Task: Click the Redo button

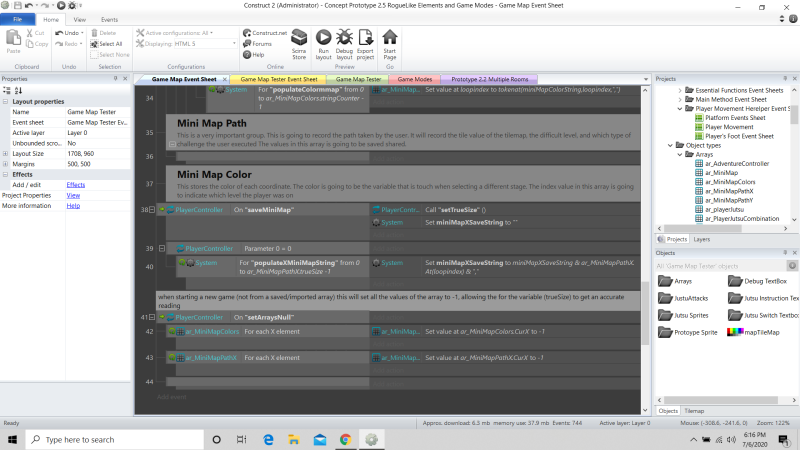Action: [x=69, y=44]
